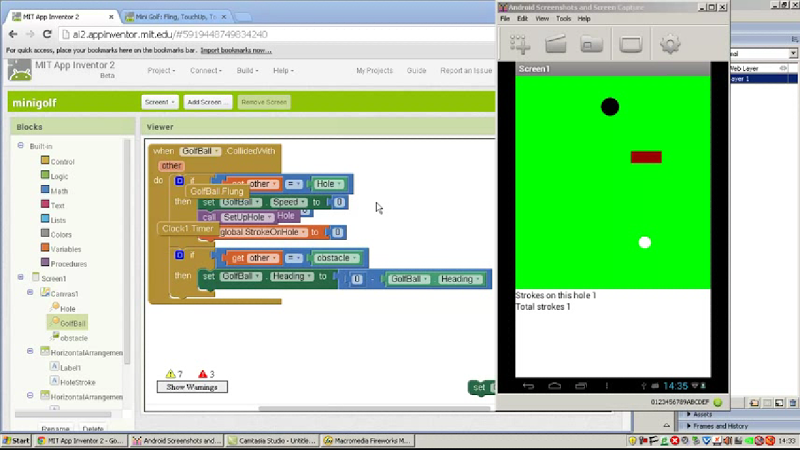Open the My Projects link
This screenshot has height=450, width=800.
[x=374, y=70]
